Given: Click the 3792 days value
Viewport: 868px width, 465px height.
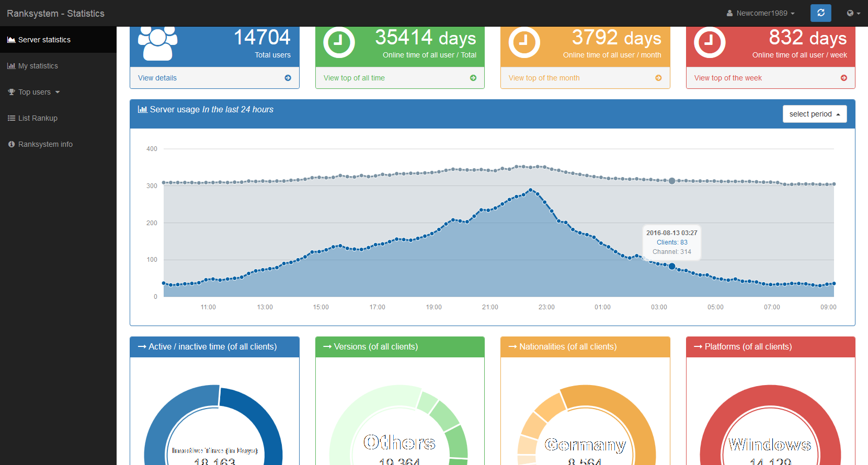Looking at the screenshot, I should [x=616, y=38].
